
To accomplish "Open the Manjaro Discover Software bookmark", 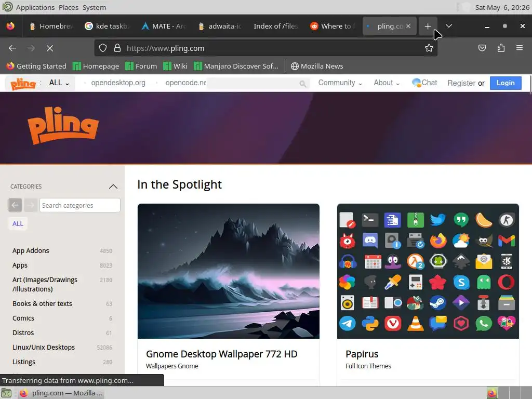I will tap(236, 66).
